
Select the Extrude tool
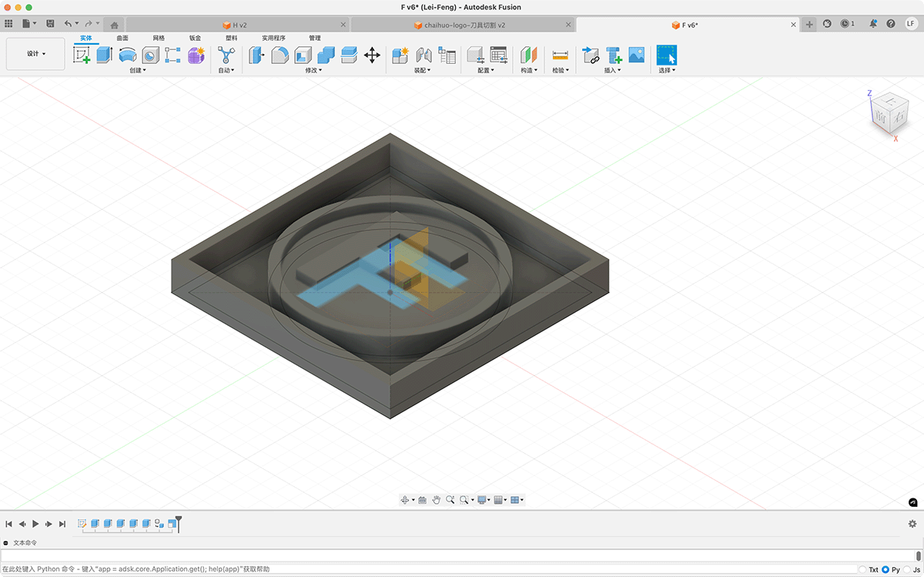tap(104, 55)
